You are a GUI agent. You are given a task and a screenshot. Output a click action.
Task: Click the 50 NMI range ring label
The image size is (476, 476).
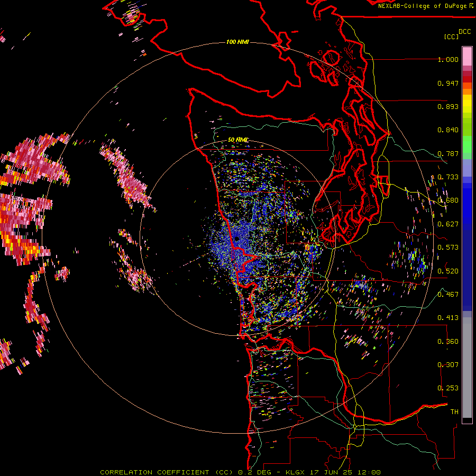point(238,140)
